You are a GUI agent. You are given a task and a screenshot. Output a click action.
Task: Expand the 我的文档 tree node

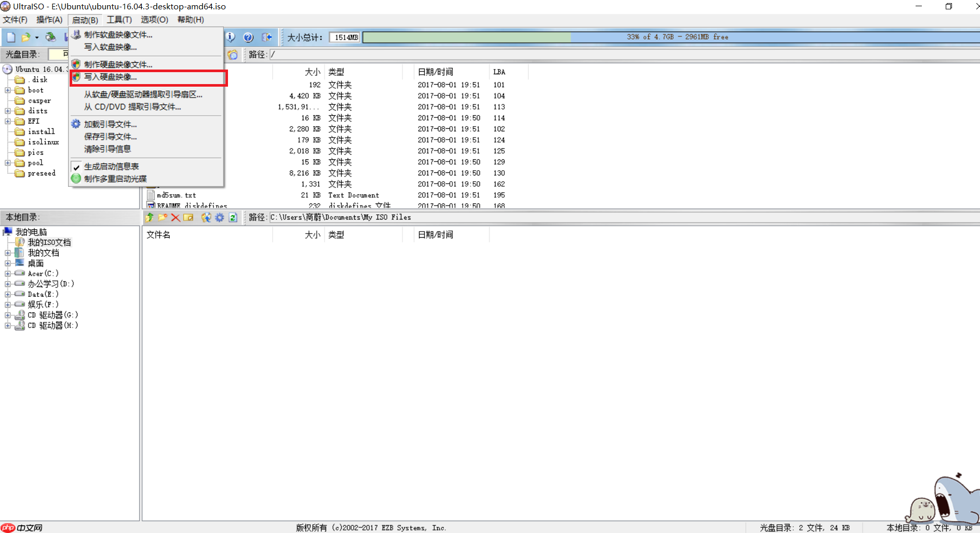point(8,253)
